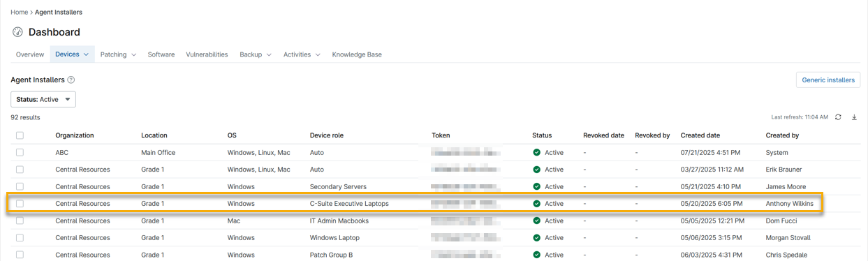868x261 pixels.
Task: Click the Secondary Servers device role
Action: 338,186
